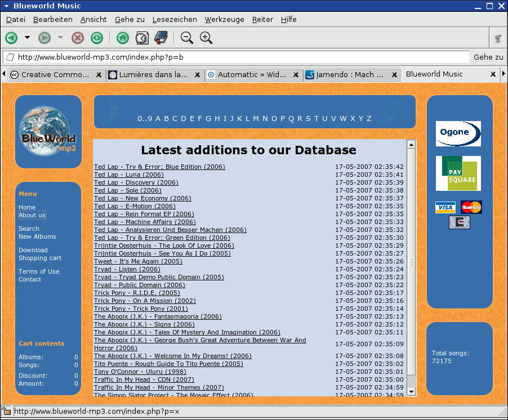Open the Hilfe menu
Viewport: 508px width, 420px height.
pyautogui.click(x=289, y=20)
